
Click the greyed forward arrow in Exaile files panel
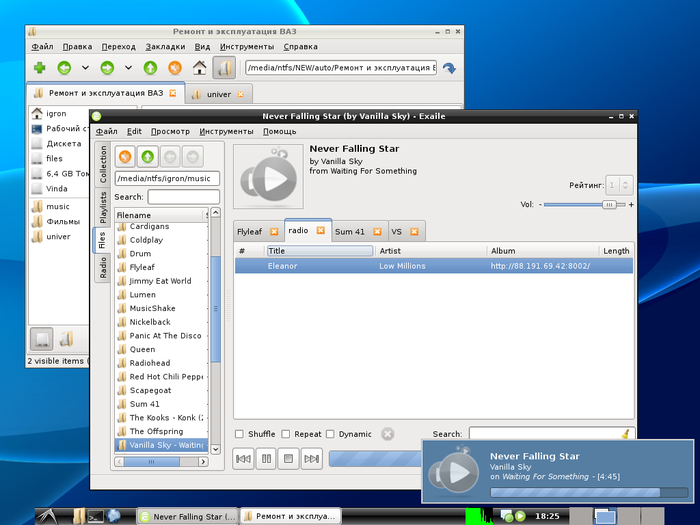[x=192, y=157]
